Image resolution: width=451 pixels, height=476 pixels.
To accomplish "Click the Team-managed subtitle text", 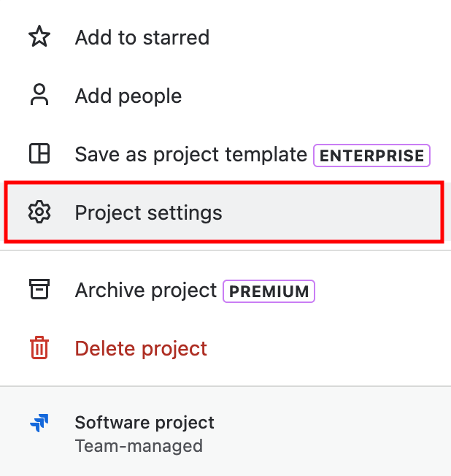I will click(139, 445).
